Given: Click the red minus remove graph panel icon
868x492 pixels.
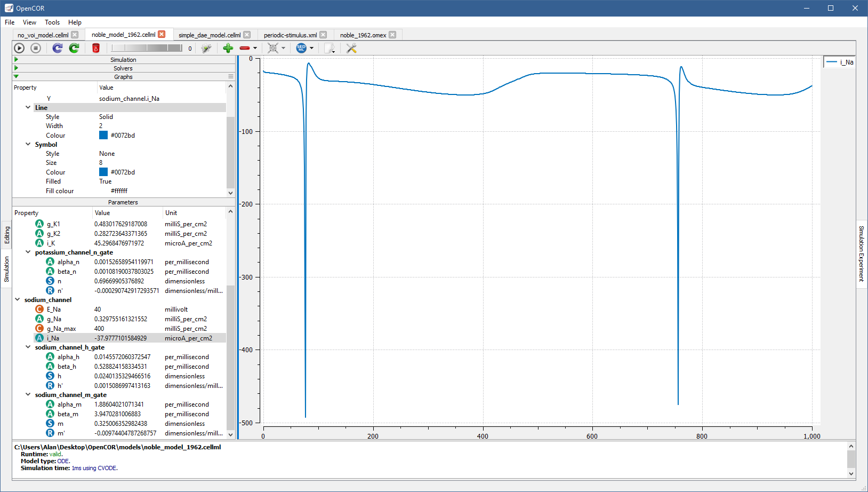Looking at the screenshot, I should pos(244,48).
